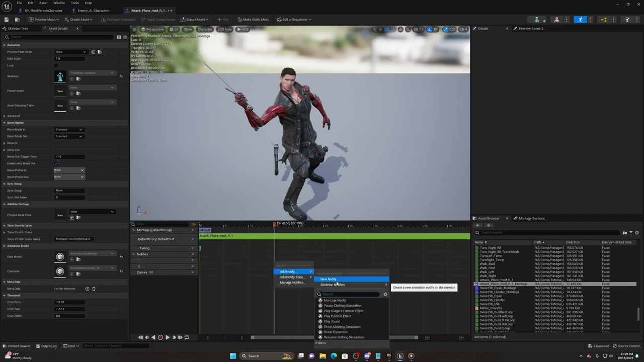The image size is (644, 362).
Task: Open the Blend Mode Out dropdown
Action: pos(69,136)
